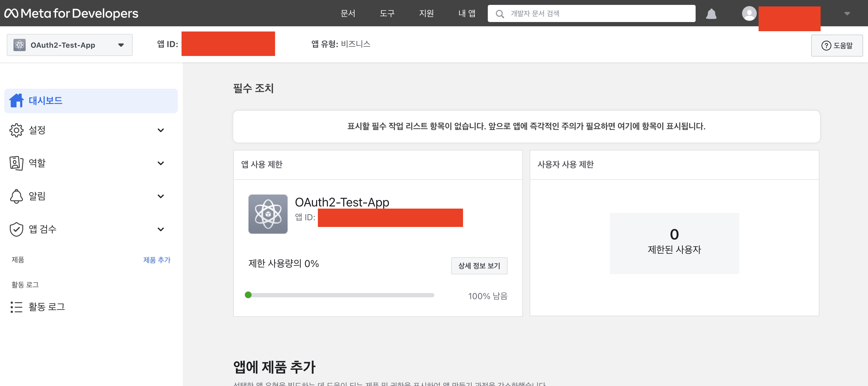The width and height of the screenshot is (868, 386).
Task: Open the 내 앱 menu item
Action: point(467,13)
